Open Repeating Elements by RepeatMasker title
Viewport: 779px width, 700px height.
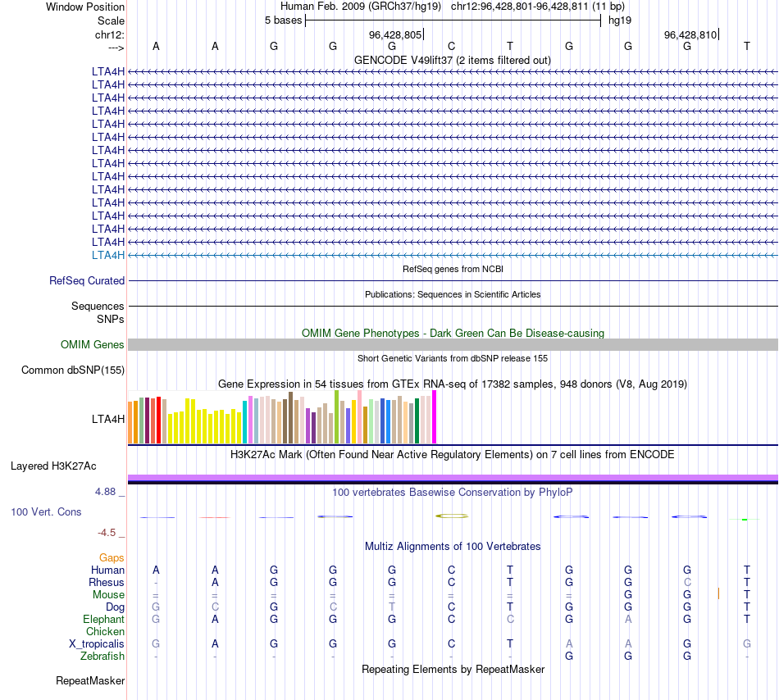click(x=453, y=669)
